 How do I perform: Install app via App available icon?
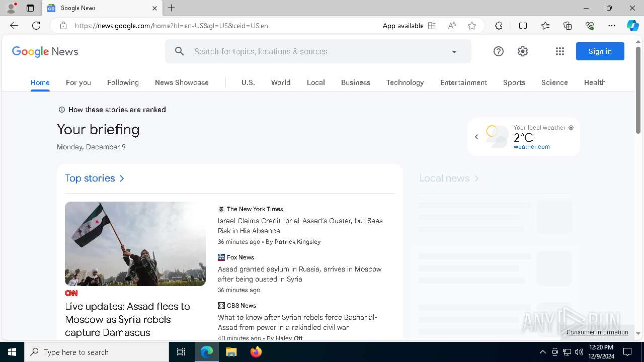tap(432, 26)
